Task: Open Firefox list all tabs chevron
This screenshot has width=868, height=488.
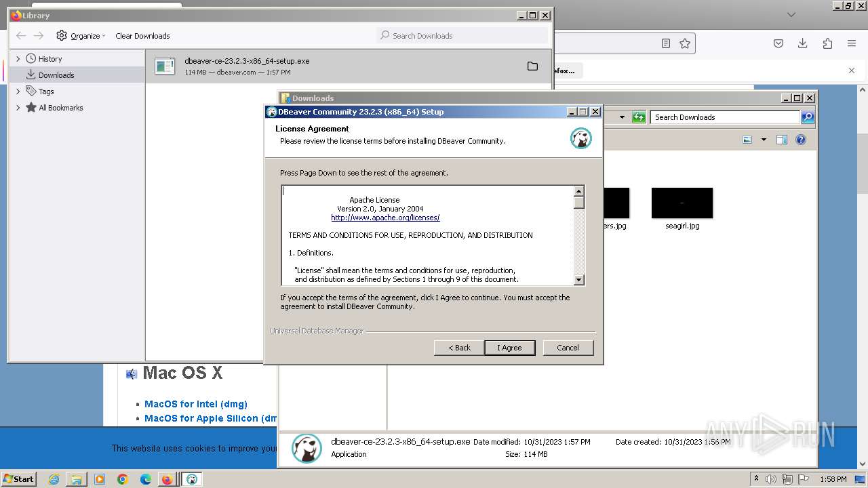Action: [791, 14]
